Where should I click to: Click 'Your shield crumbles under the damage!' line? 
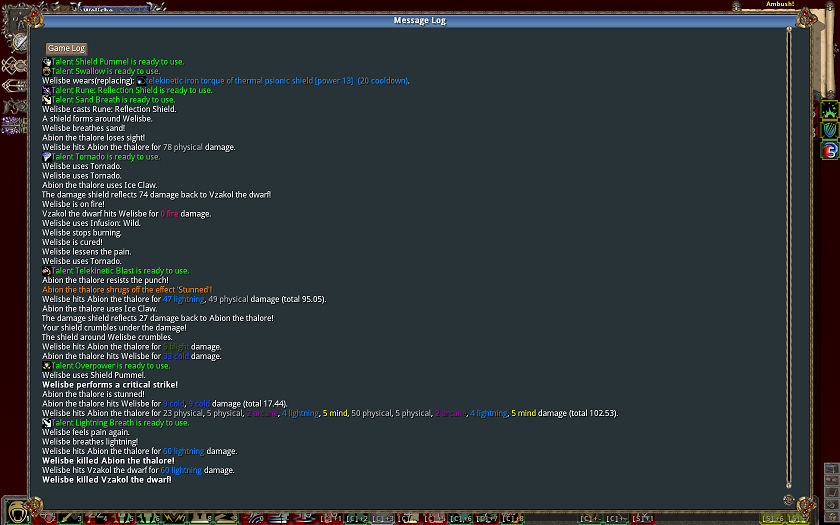(x=114, y=328)
